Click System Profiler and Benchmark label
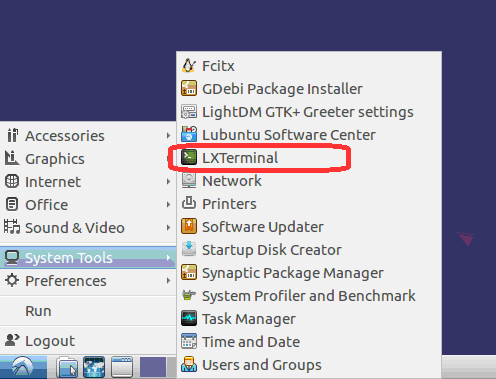Image resolution: width=496 pixels, height=379 pixels. pos(309,296)
